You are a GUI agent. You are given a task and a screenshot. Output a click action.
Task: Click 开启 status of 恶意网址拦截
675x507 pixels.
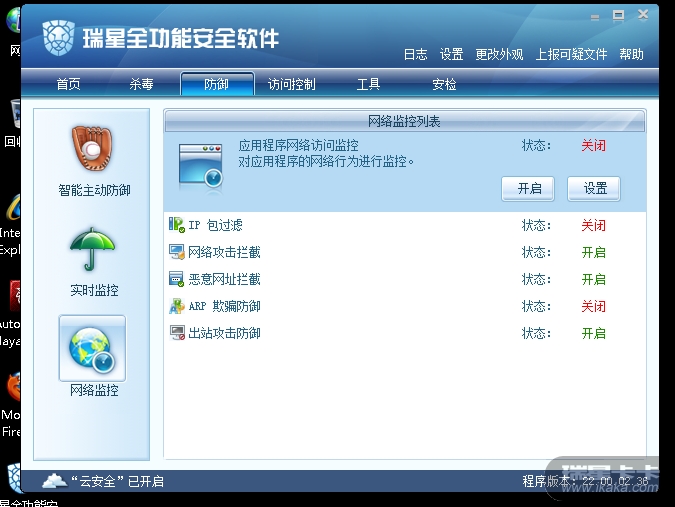point(594,279)
